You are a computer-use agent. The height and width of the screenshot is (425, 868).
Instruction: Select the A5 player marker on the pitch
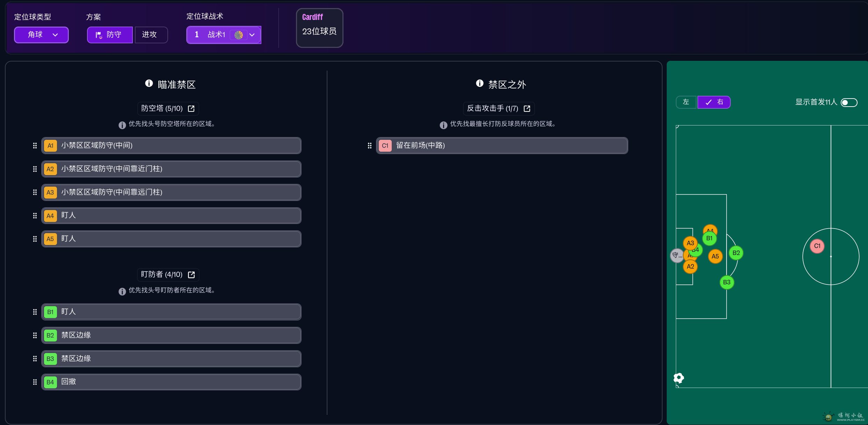[x=715, y=256]
